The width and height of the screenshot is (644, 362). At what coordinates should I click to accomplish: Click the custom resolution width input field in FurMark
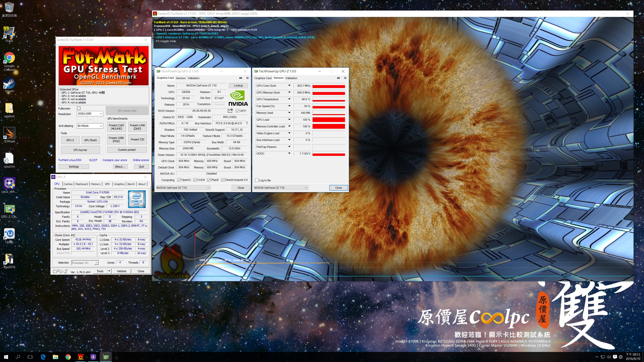click(x=82, y=120)
